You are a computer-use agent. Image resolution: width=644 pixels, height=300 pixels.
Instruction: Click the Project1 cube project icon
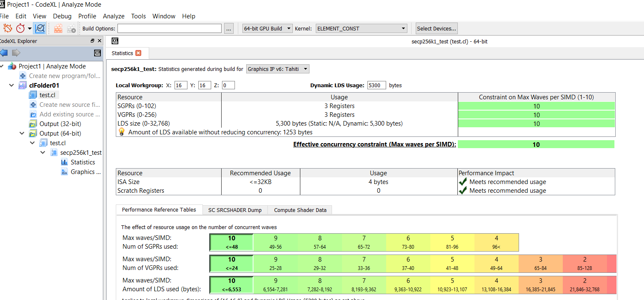12,66
